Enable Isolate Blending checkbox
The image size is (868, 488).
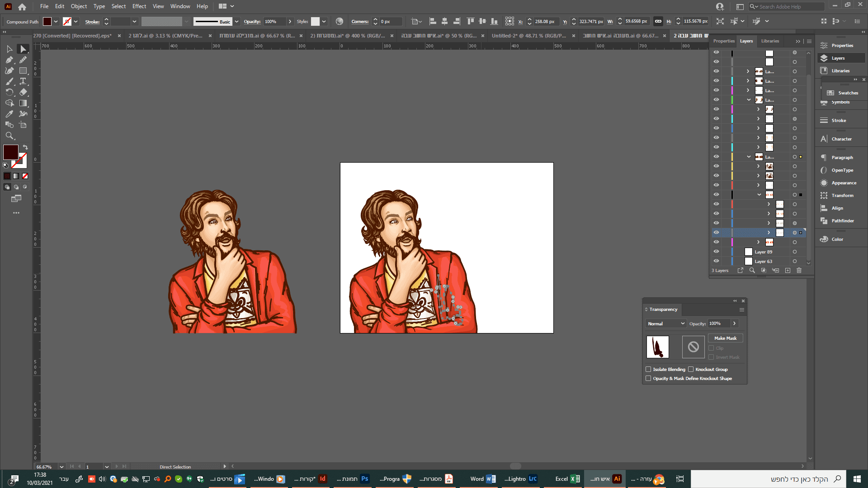coord(648,369)
